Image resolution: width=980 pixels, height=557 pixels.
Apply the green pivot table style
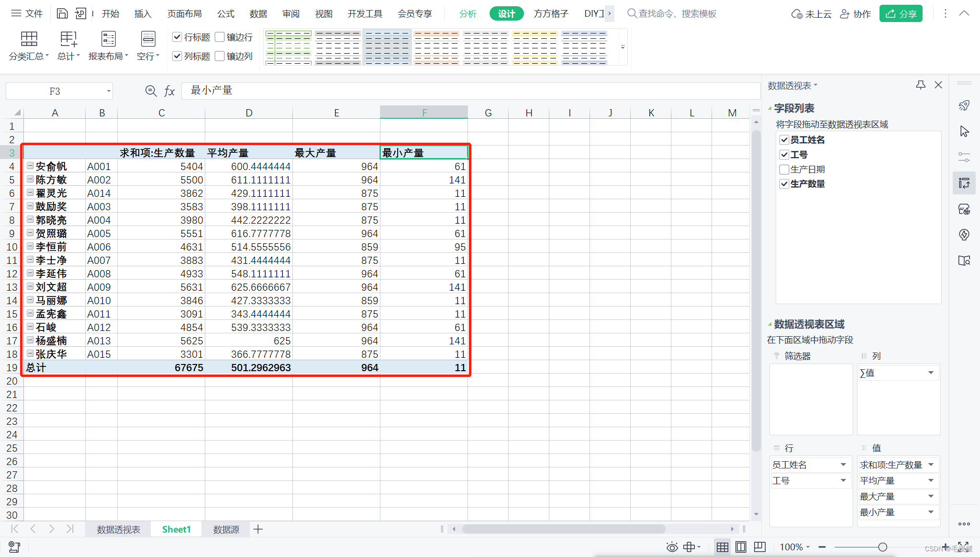coord(289,47)
